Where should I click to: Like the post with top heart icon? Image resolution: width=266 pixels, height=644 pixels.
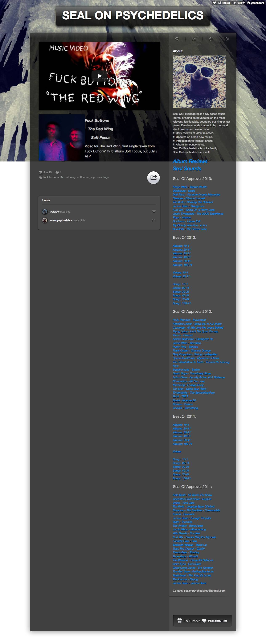click(x=214, y=3)
